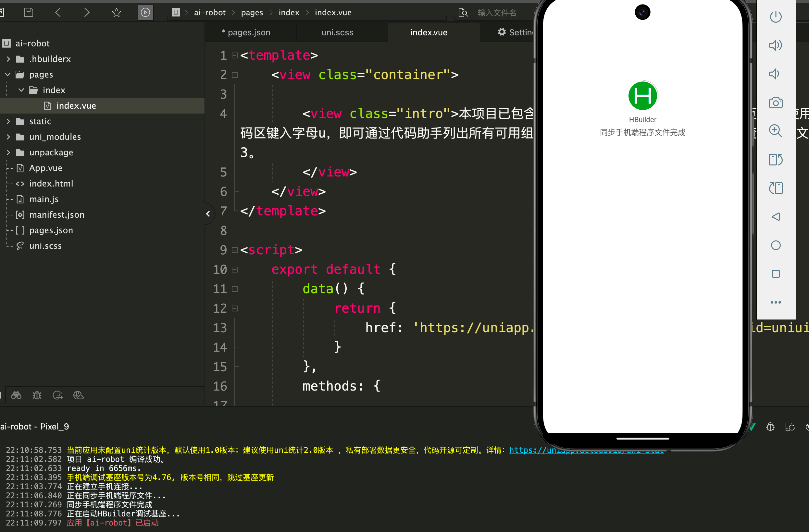Viewport: 809px width, 532px height.
Task: Collapse the pages folder
Action: pyautogui.click(x=8, y=74)
